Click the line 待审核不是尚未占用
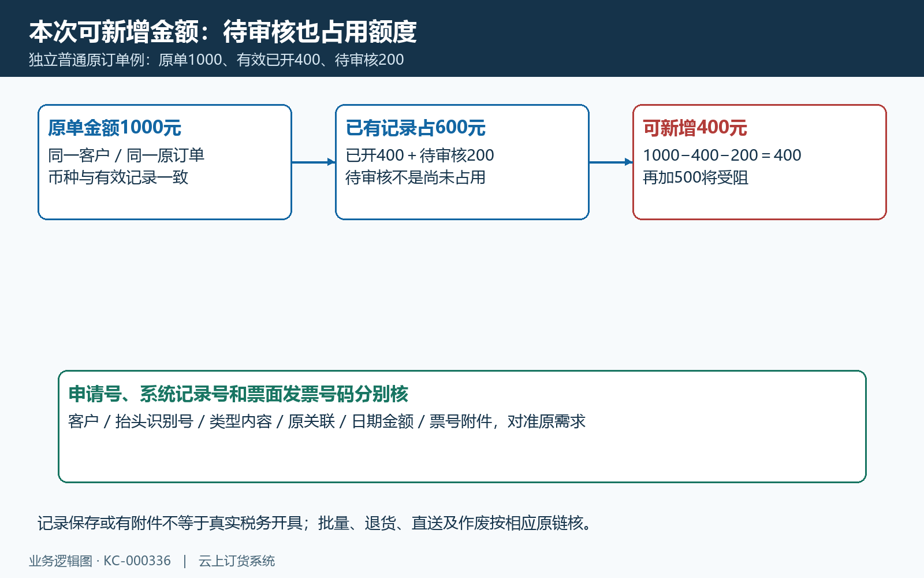Viewport: 924px width, 578px height. tap(416, 177)
